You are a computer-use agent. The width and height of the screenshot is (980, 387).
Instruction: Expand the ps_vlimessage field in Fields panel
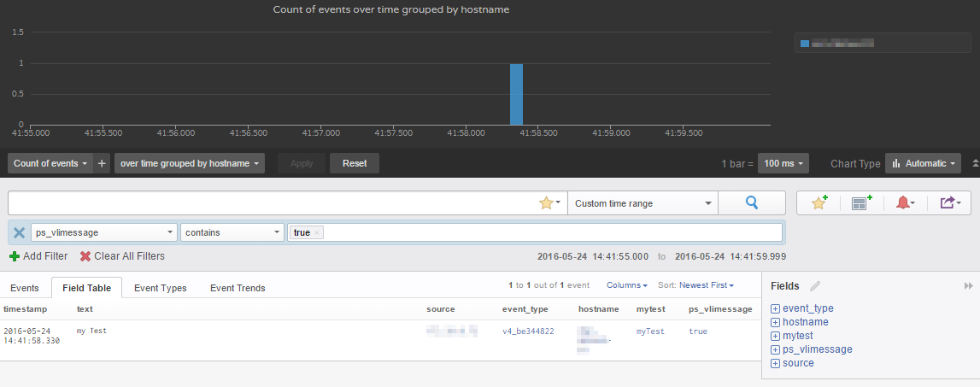(x=776, y=349)
